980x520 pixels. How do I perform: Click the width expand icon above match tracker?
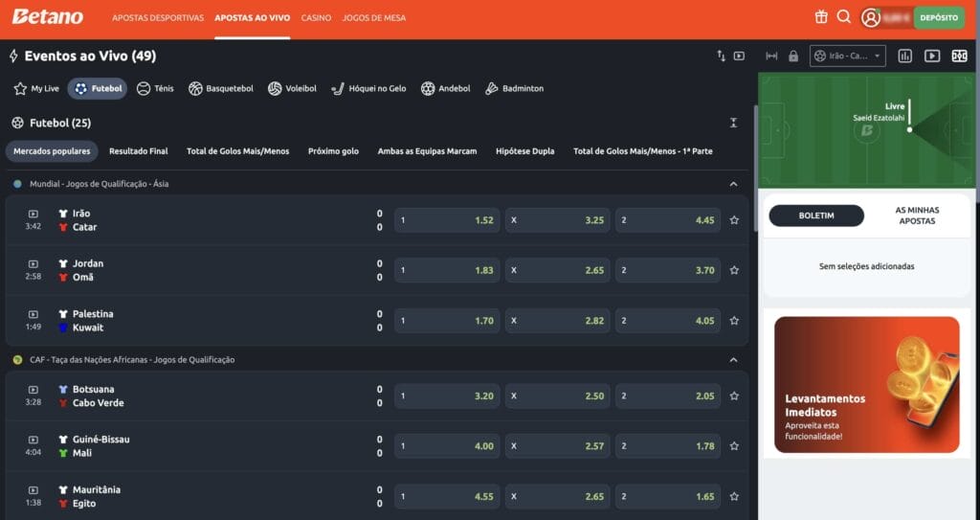point(772,56)
